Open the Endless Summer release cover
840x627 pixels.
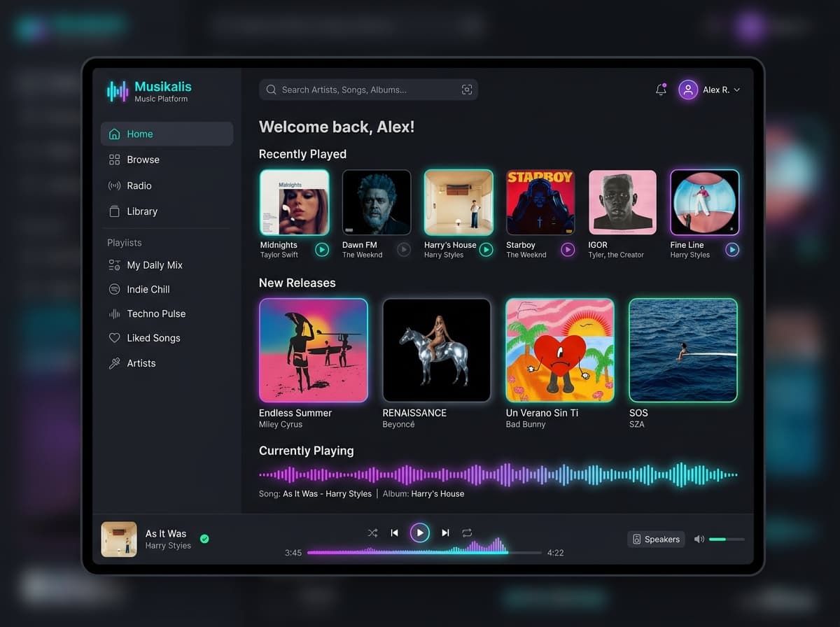pos(314,350)
